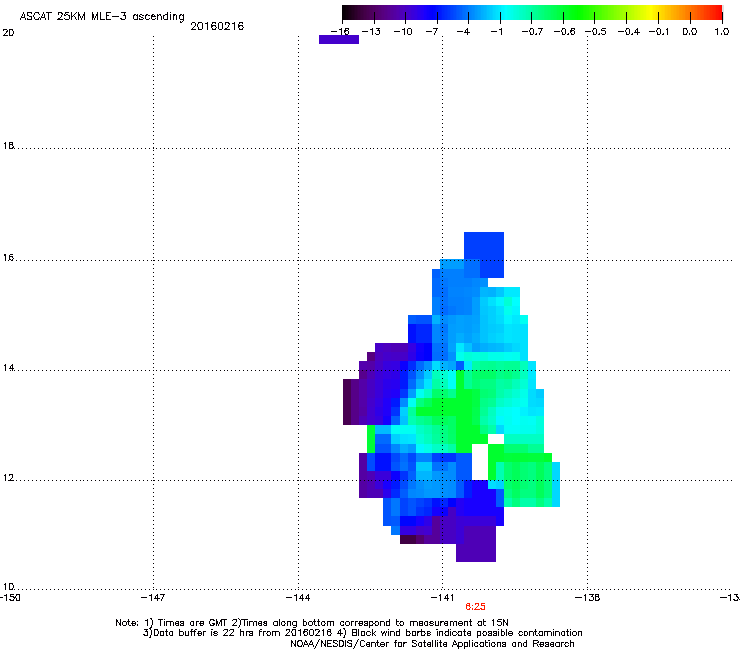Image resolution: width=740 pixels, height=650 pixels.
Task: Click longitude axis label -150
Action: pyautogui.click(x=10, y=598)
